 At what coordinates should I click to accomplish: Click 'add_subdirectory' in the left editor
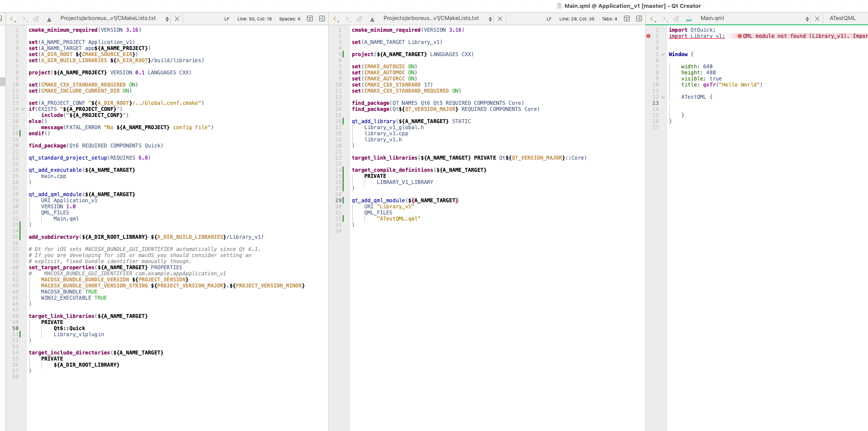pos(54,237)
